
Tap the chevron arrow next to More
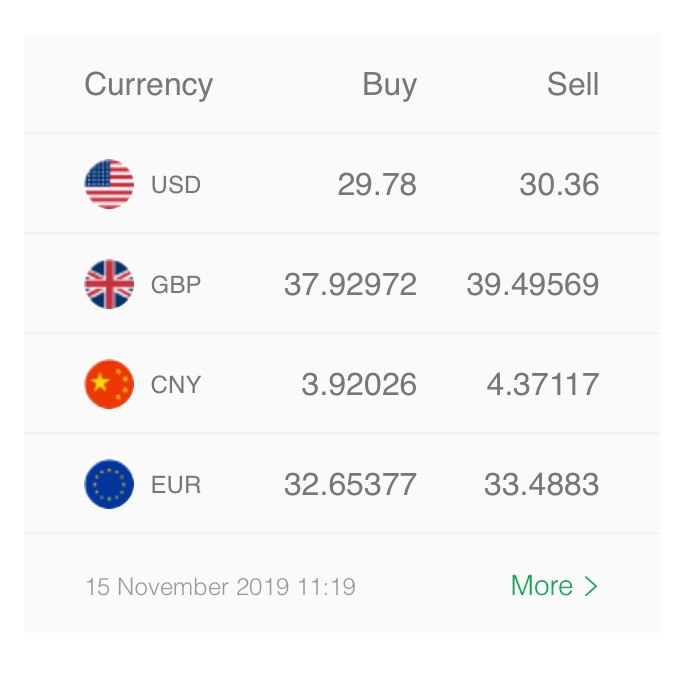point(591,586)
